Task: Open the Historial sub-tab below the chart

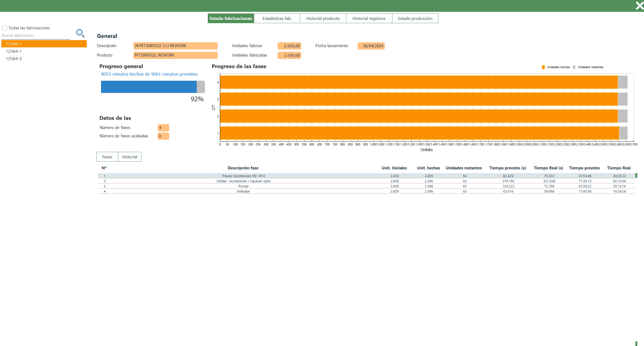Action: coord(129,157)
